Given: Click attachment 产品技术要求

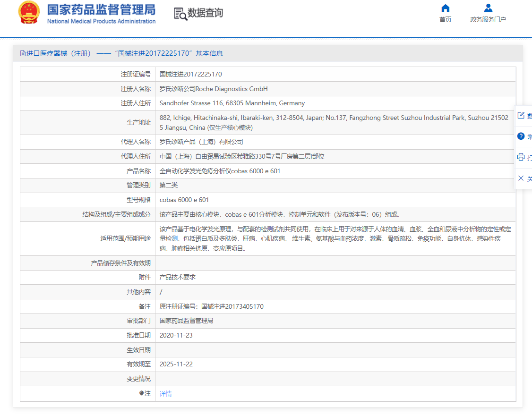Looking at the screenshot, I should click(x=178, y=277).
